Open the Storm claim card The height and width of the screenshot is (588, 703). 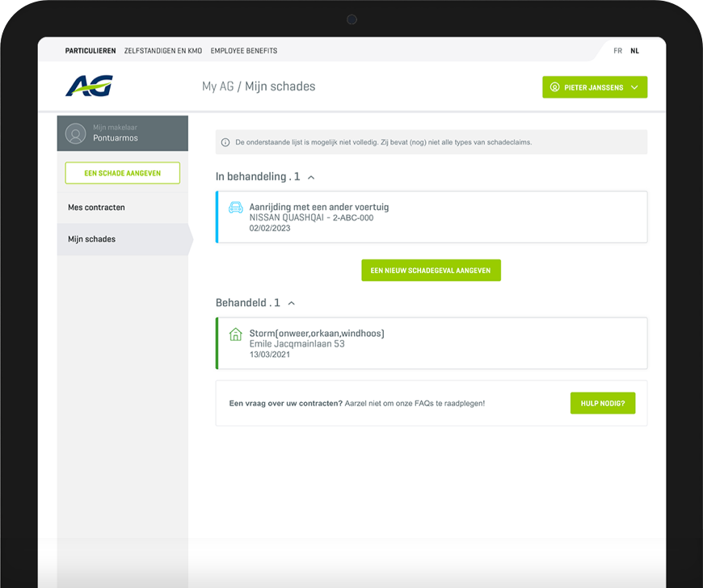coord(431,343)
